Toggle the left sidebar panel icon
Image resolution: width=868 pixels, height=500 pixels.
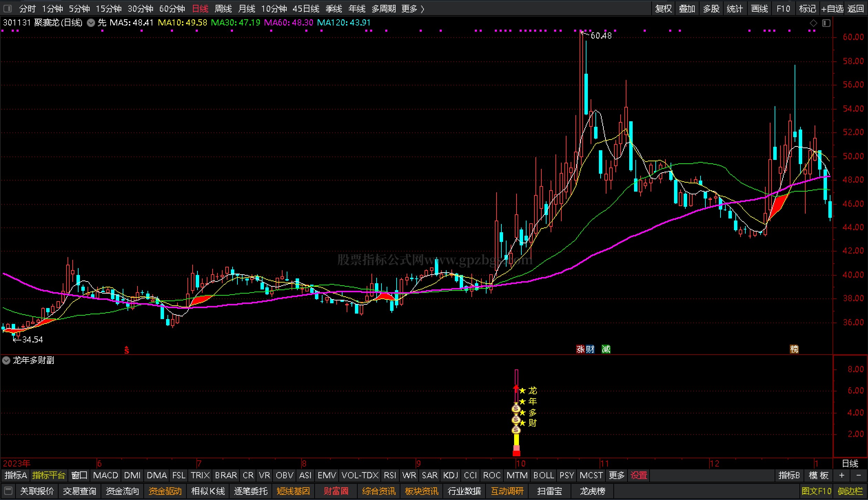point(7,8)
